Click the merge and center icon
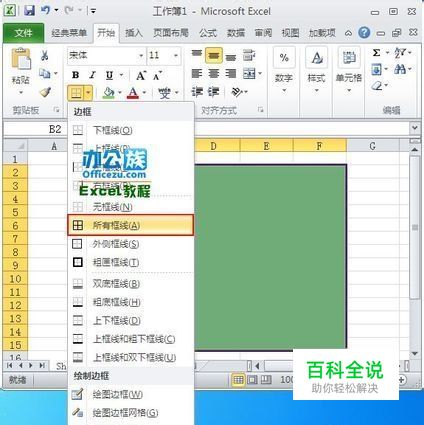This screenshot has width=424, height=425. click(249, 73)
